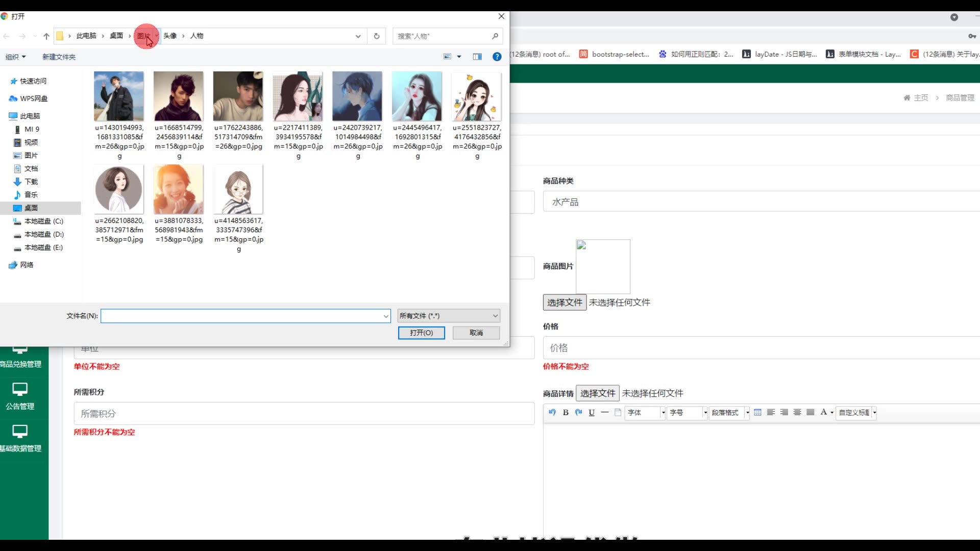Click the 文件名 filename input field
Viewport: 980px width, 551px height.
tap(246, 316)
